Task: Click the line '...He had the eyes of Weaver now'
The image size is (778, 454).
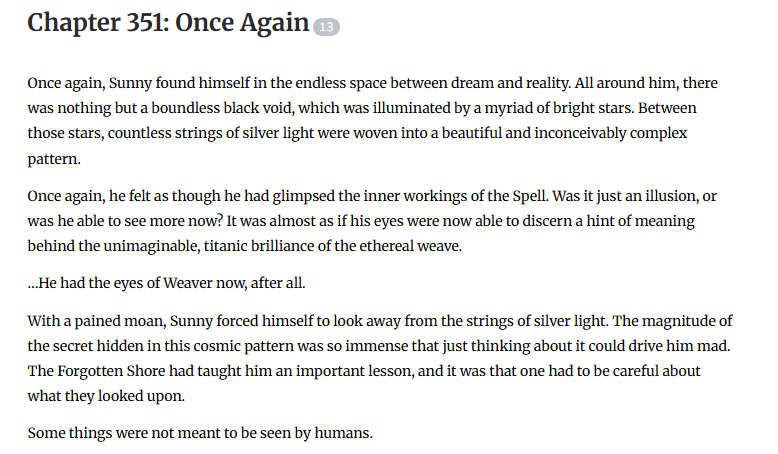Action: pos(166,283)
